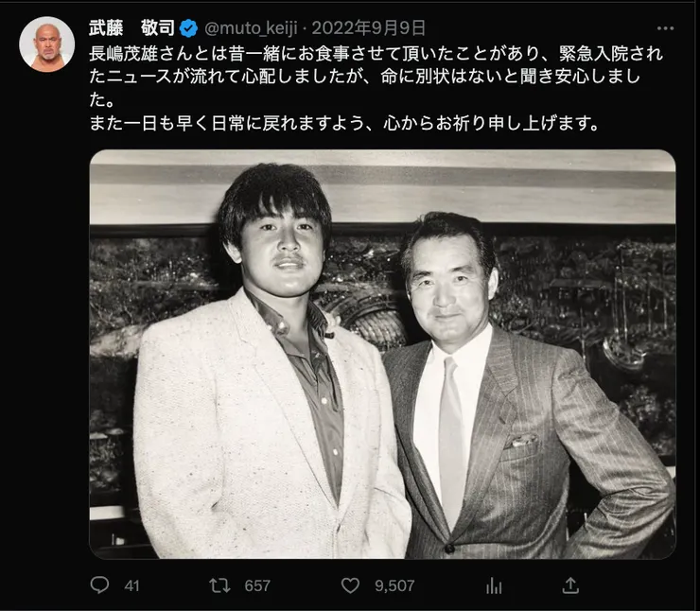Open the share upload-arrow icon
700x611 pixels.
(x=570, y=585)
